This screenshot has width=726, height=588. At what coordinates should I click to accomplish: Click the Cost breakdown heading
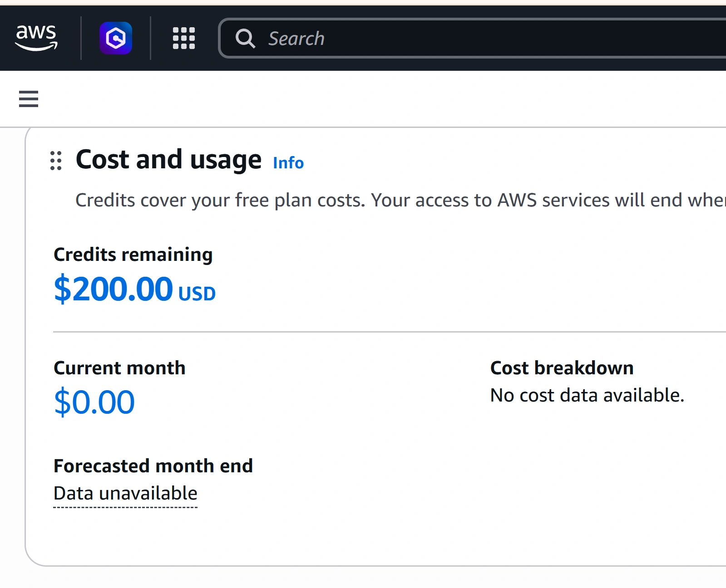562,368
